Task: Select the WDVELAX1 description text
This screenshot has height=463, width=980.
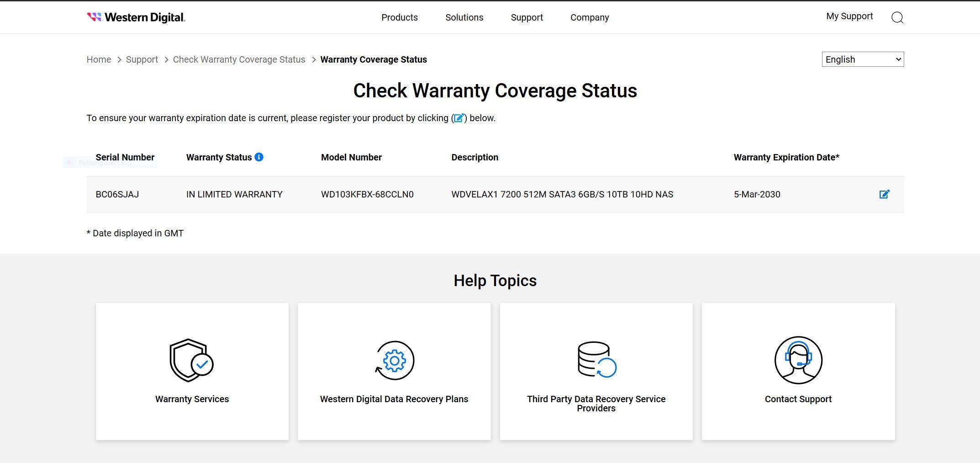Action: click(x=562, y=194)
